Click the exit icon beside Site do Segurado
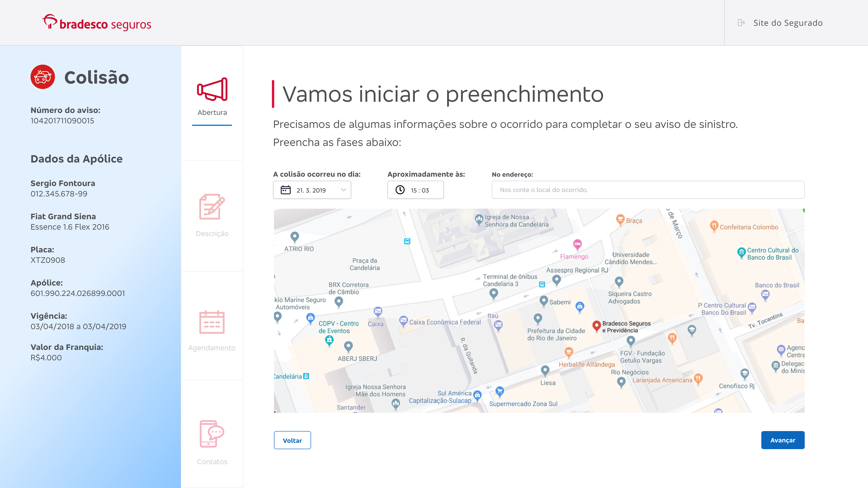Image resolution: width=868 pixels, height=488 pixels. coord(741,23)
